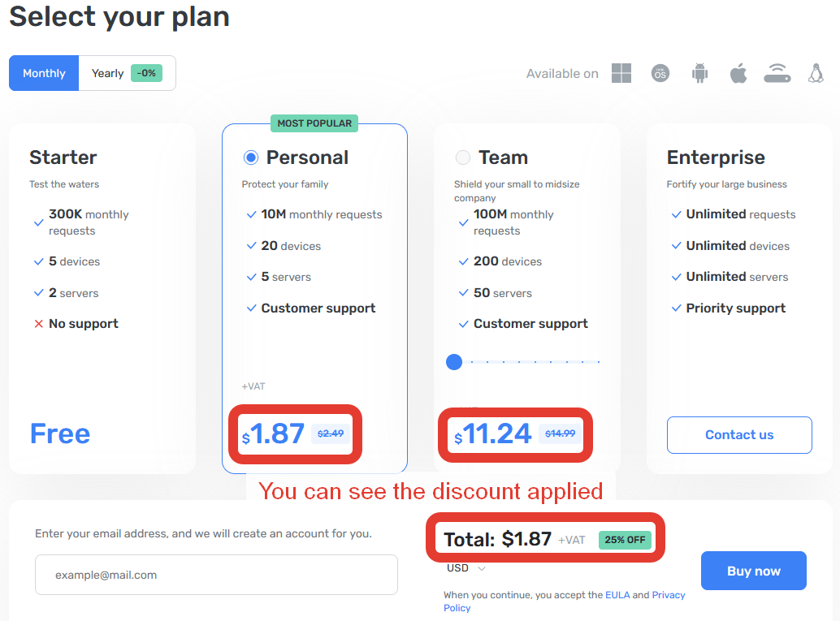Click the 25% OFF discount badge
This screenshot has width=840, height=621.
[625, 540]
